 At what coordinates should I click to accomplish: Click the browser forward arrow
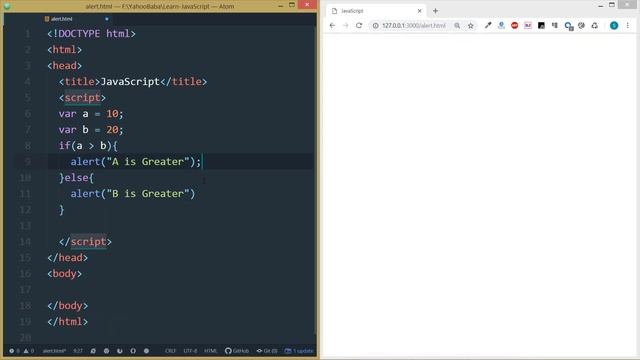coord(346,25)
